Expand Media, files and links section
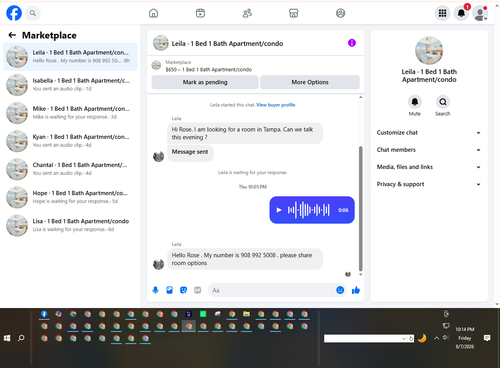The image size is (500, 368). [429, 167]
